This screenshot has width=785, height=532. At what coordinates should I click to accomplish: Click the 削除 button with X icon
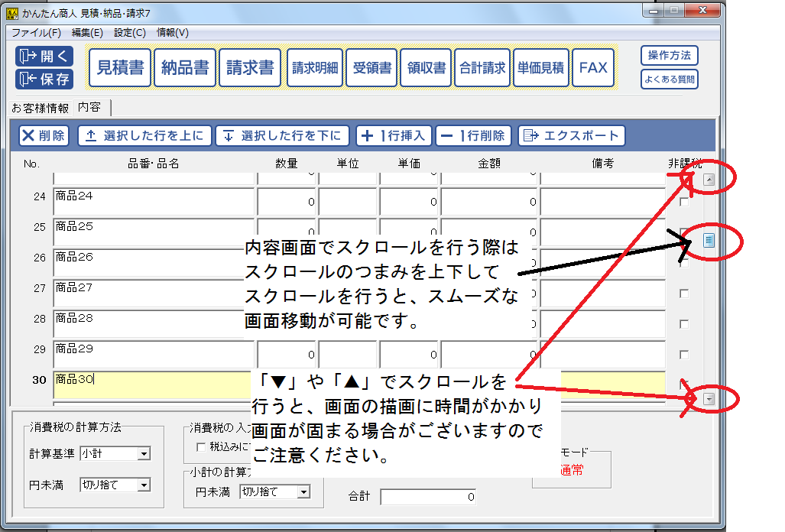[x=44, y=135]
